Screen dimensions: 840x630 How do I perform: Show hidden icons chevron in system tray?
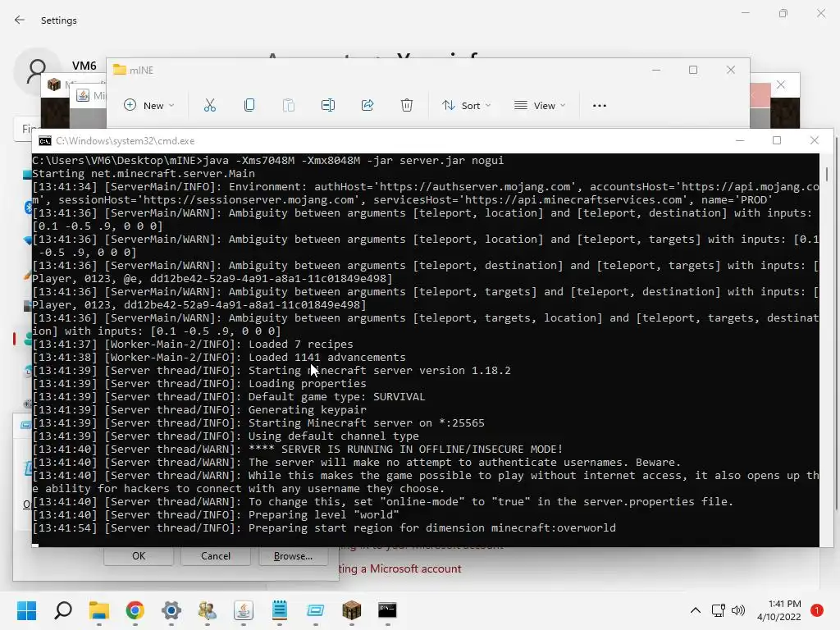pyautogui.click(x=696, y=610)
